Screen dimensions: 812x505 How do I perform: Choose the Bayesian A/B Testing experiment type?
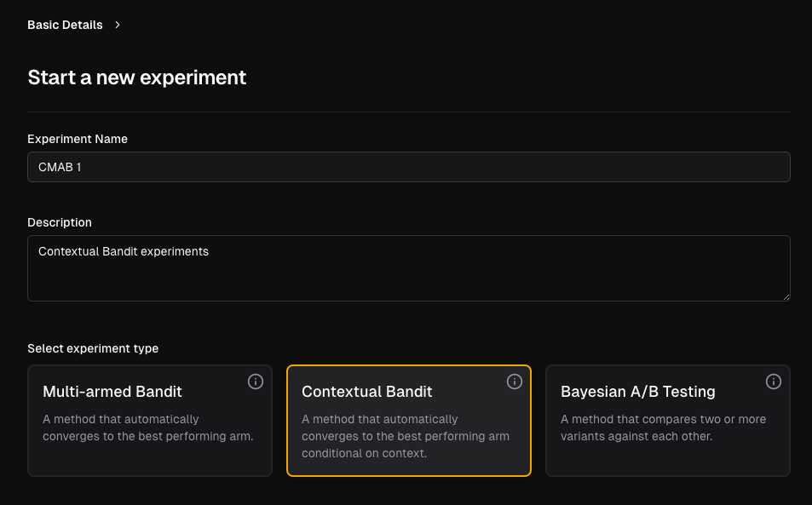[x=667, y=421]
